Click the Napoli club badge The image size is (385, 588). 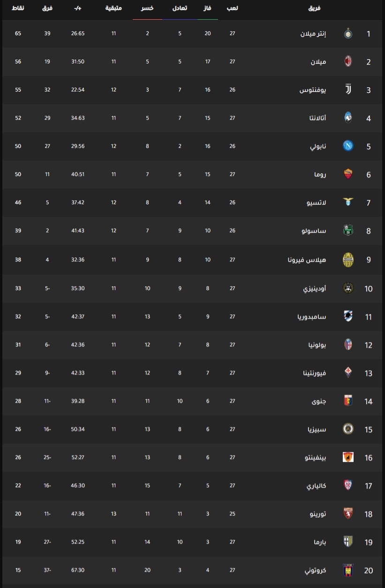point(348,146)
